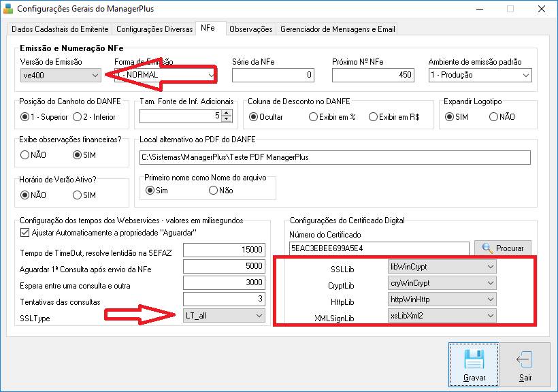Increase the Tam. Fonte spinner value
This screenshot has width=558, height=392.
point(227,113)
